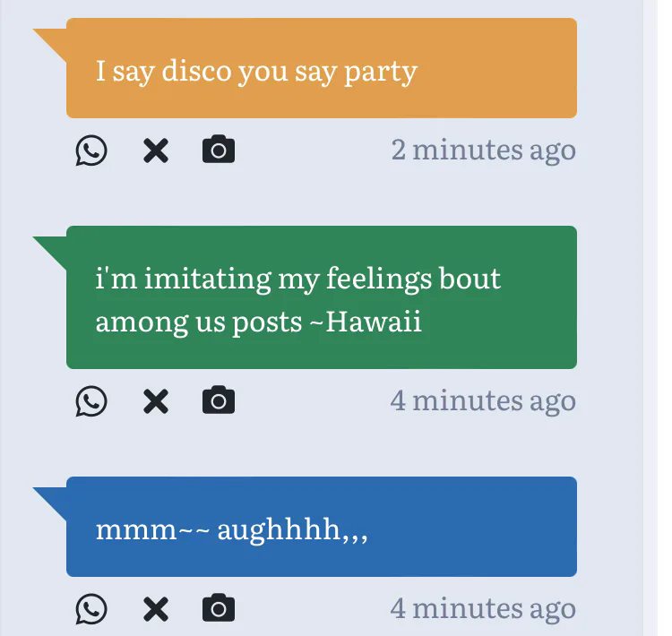672x636 pixels.
Task: Select the blue 'mmm~~ aughhhh,,,' message bubble
Action: [x=321, y=528]
